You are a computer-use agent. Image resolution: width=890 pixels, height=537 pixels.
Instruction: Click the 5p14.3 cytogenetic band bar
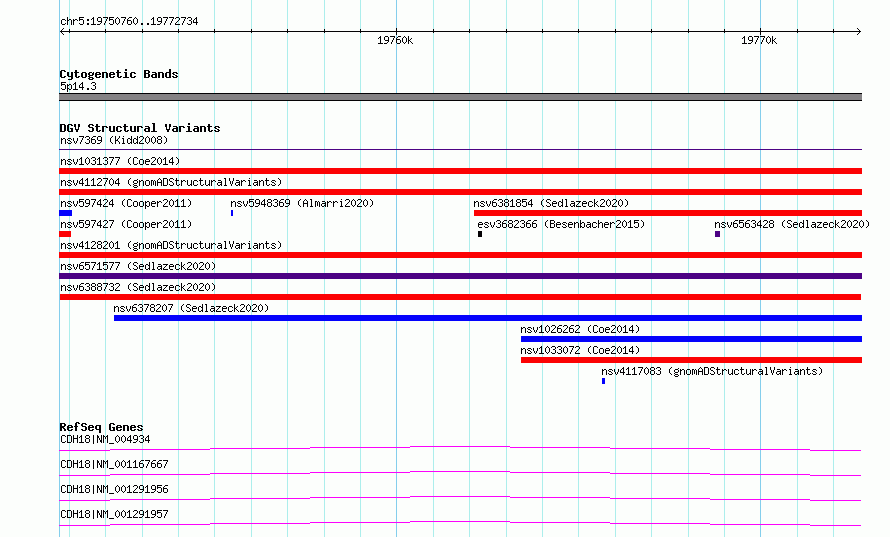pyautogui.click(x=460, y=97)
